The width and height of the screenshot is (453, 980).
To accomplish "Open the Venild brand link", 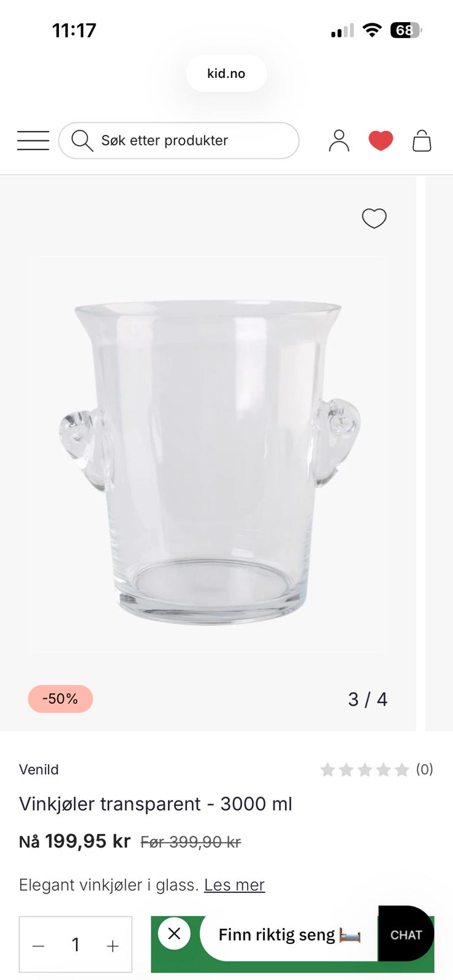I will pyautogui.click(x=39, y=769).
